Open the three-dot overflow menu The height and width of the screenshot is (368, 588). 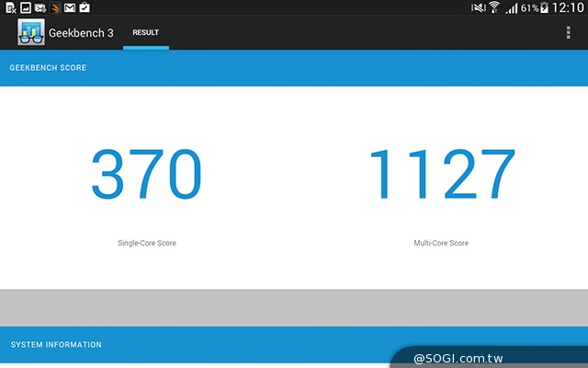[569, 33]
